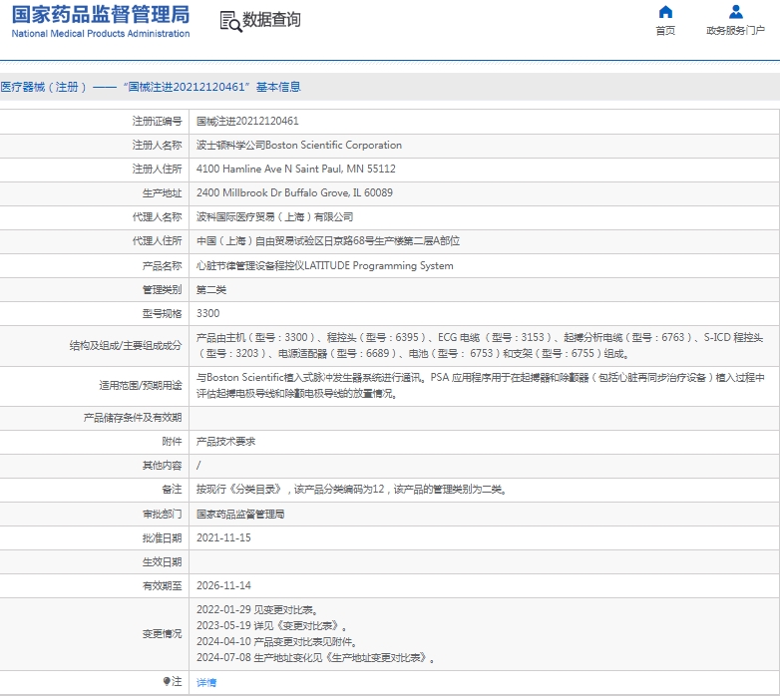This screenshot has height=700, width=780.
Task: Open the 政务服务门户 user icon
Action: point(735,12)
